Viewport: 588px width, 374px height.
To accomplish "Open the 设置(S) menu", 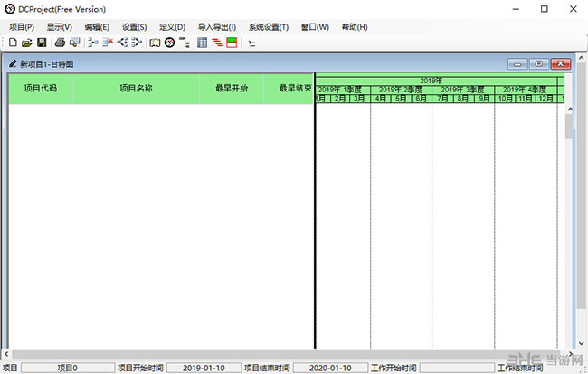I will [x=134, y=27].
